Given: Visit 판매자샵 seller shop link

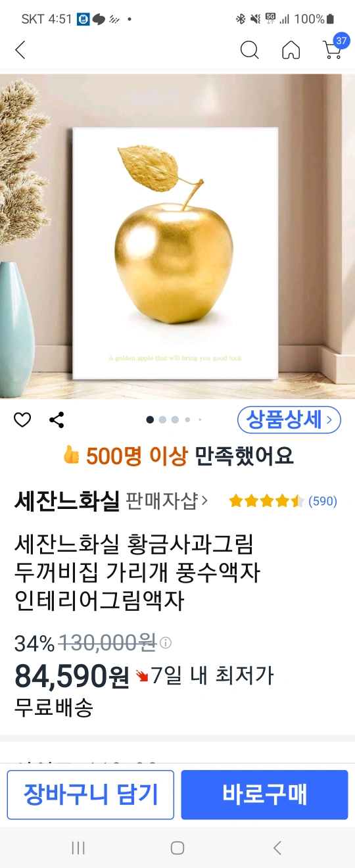Looking at the screenshot, I should pos(167,501).
